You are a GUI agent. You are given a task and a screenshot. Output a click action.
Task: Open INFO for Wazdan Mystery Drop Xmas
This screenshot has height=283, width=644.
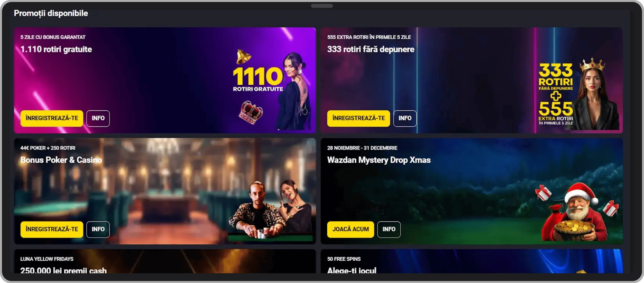(x=389, y=229)
